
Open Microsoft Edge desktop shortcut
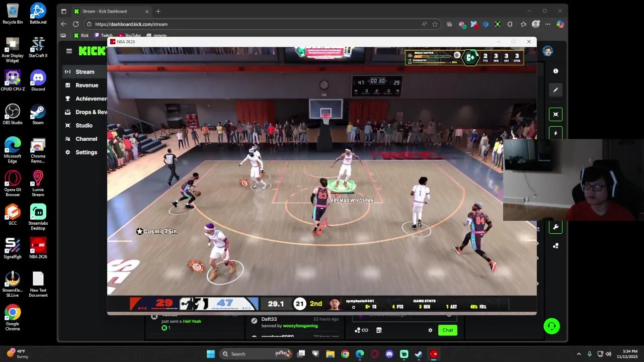tap(13, 150)
